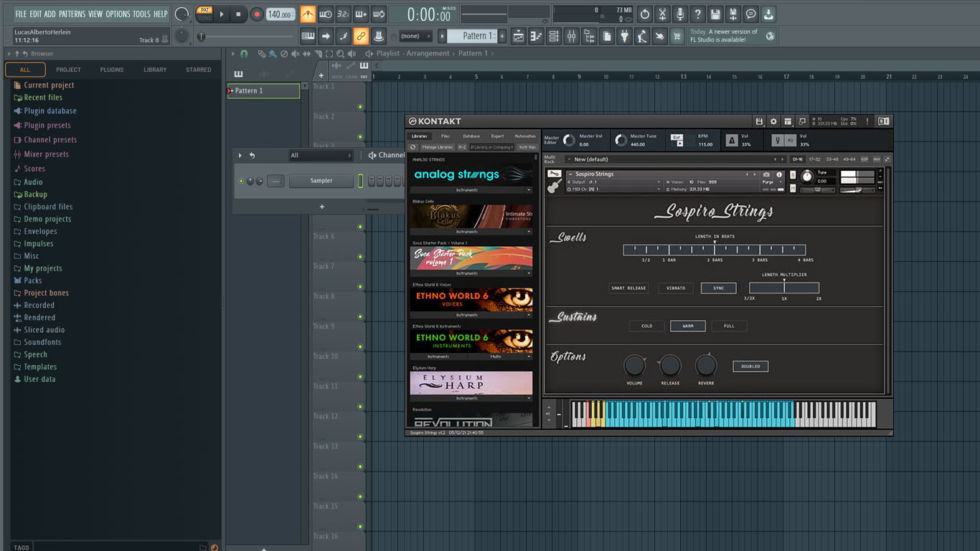Open the channel rack All filter dropdown

(321, 155)
